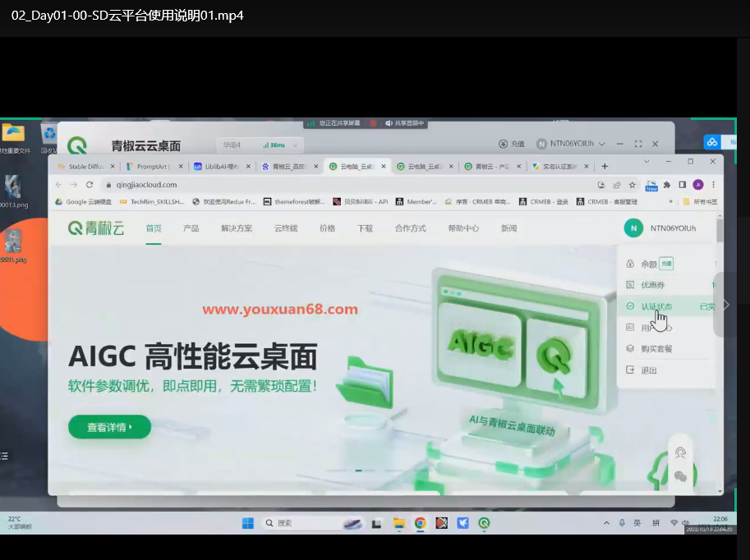Select 退出 to log out

click(x=667, y=370)
